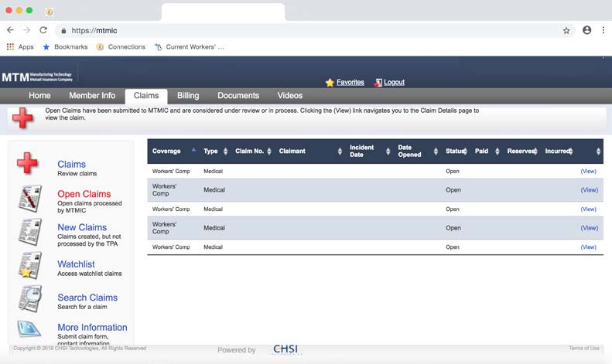The width and height of the screenshot is (612, 364).
Task: Open the More Information sidebar link
Action: point(92,328)
